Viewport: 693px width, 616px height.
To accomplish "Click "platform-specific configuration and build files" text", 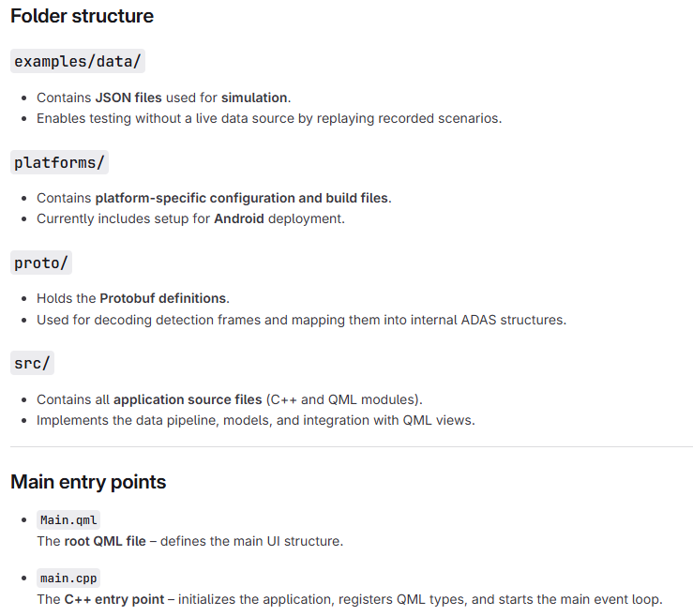I will 242,198.
